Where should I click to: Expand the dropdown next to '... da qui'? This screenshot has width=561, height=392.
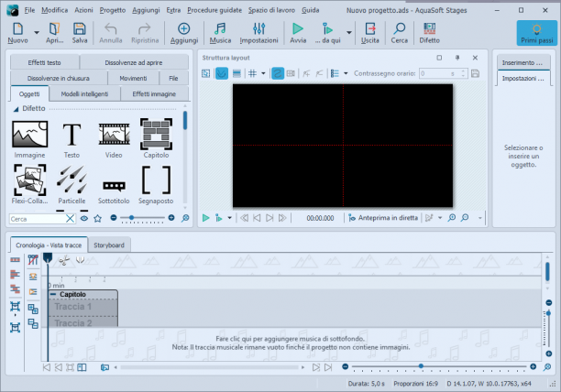pyautogui.click(x=349, y=33)
